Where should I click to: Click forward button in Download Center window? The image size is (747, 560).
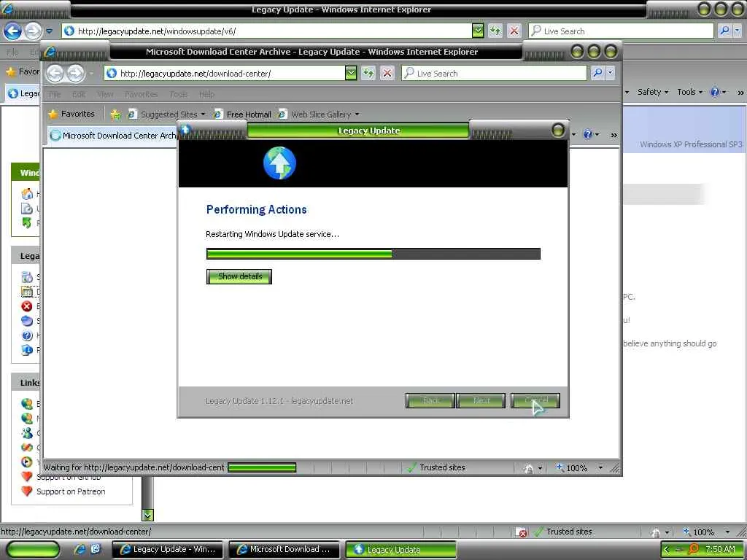(75, 74)
